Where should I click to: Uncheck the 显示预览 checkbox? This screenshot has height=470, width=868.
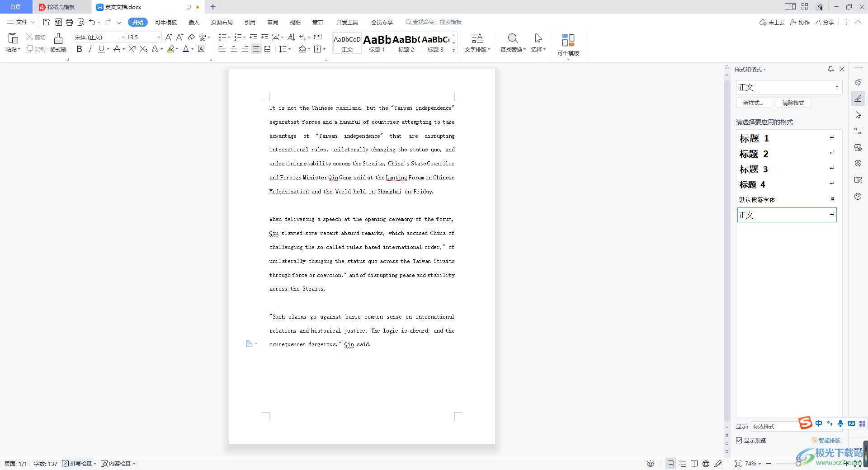(739, 440)
